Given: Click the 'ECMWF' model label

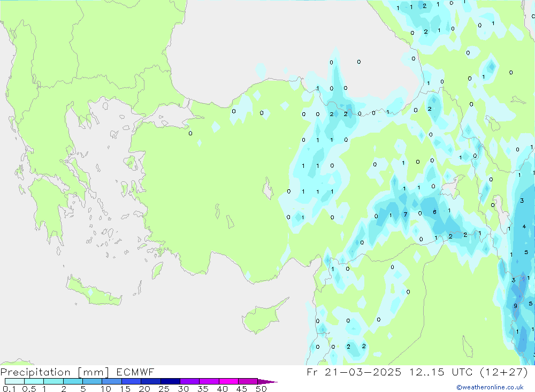Looking at the screenshot, I should tap(135, 372).
